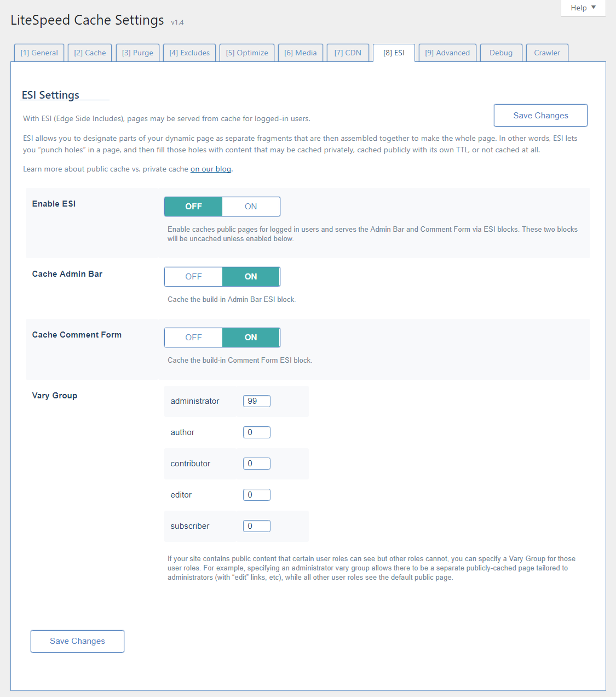The width and height of the screenshot is (616, 697).
Task: Click the 'contributor' role label
Action: point(191,464)
